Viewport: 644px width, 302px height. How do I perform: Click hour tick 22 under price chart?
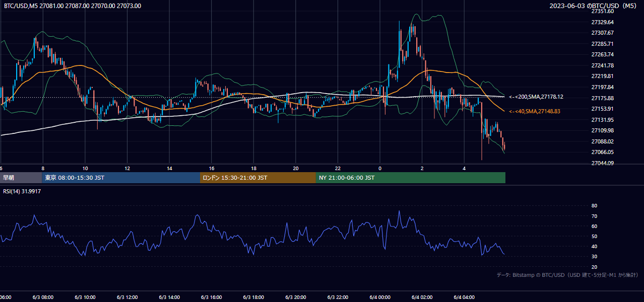click(338, 168)
